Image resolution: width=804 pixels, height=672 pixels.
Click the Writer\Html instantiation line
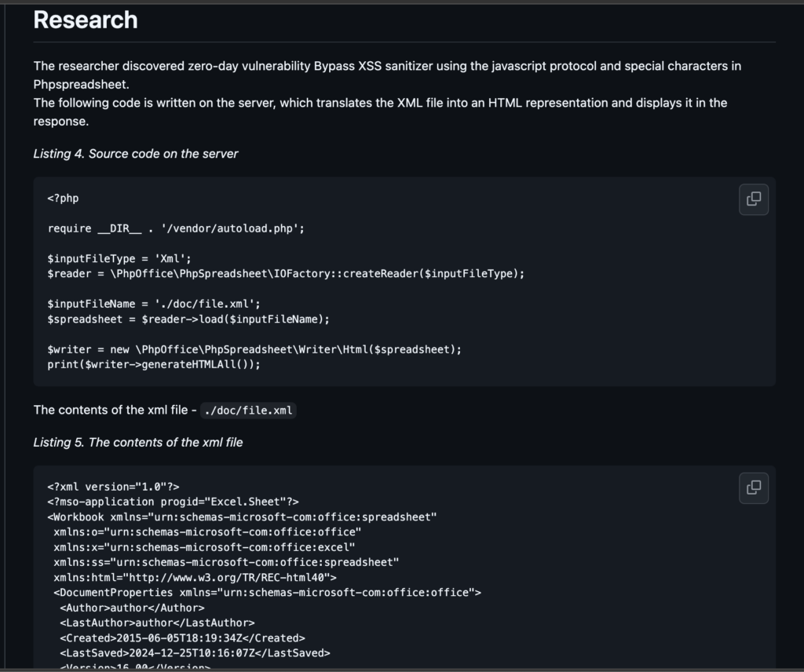click(x=254, y=349)
